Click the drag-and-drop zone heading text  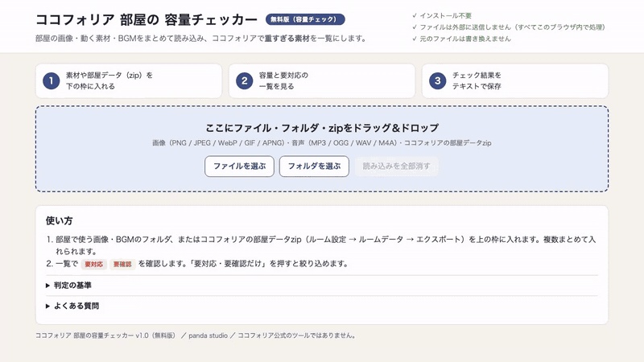point(322,128)
